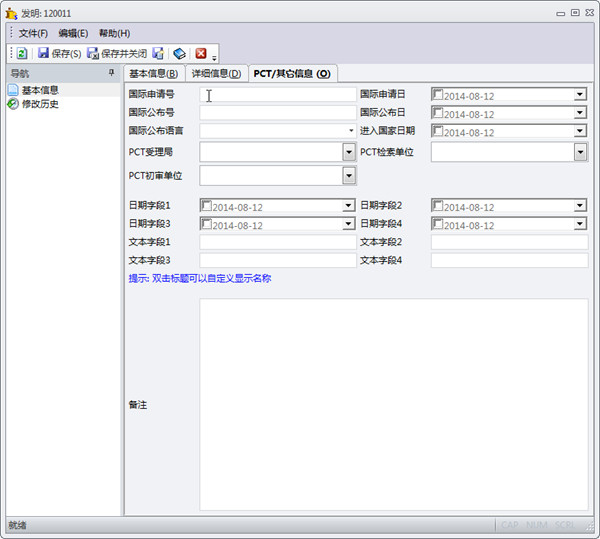Click the PCT受理局 field label
The height and width of the screenshot is (539, 600).
point(151,152)
